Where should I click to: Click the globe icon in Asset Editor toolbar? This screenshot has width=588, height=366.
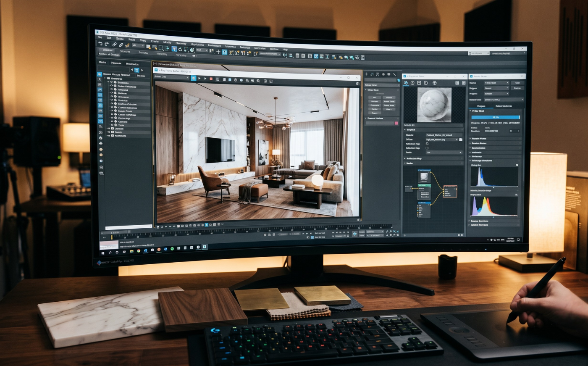(435, 83)
